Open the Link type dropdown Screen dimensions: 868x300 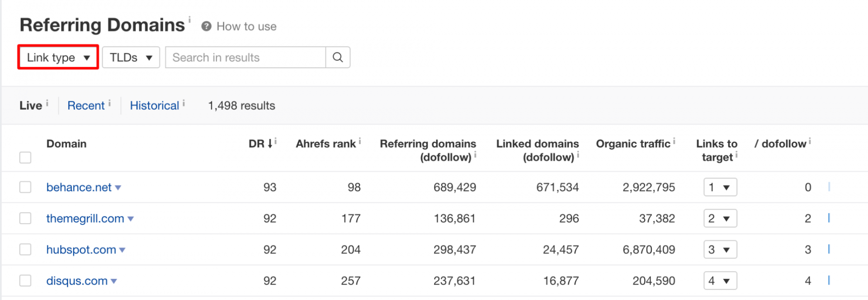(x=58, y=57)
